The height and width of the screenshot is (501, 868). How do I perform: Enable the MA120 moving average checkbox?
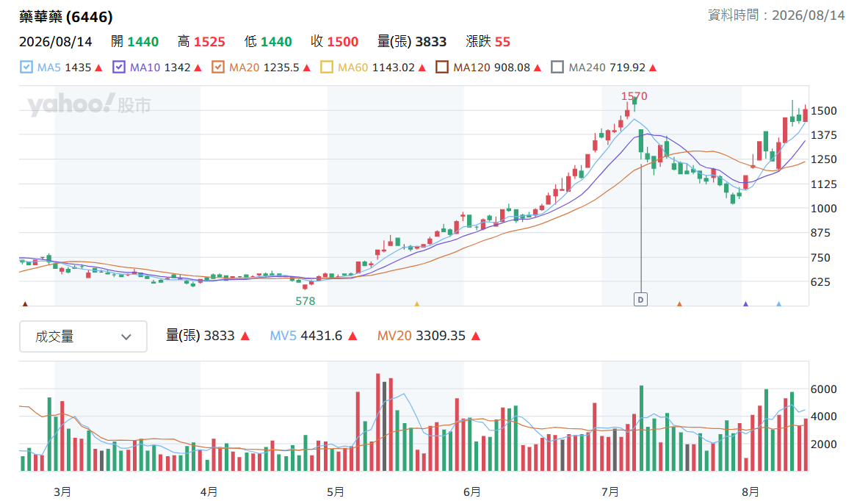[x=442, y=68]
